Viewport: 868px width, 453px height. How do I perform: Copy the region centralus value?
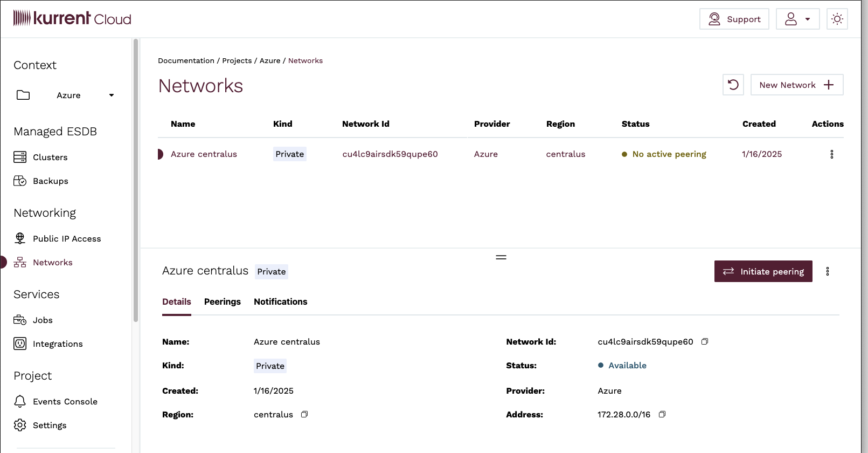tap(304, 414)
